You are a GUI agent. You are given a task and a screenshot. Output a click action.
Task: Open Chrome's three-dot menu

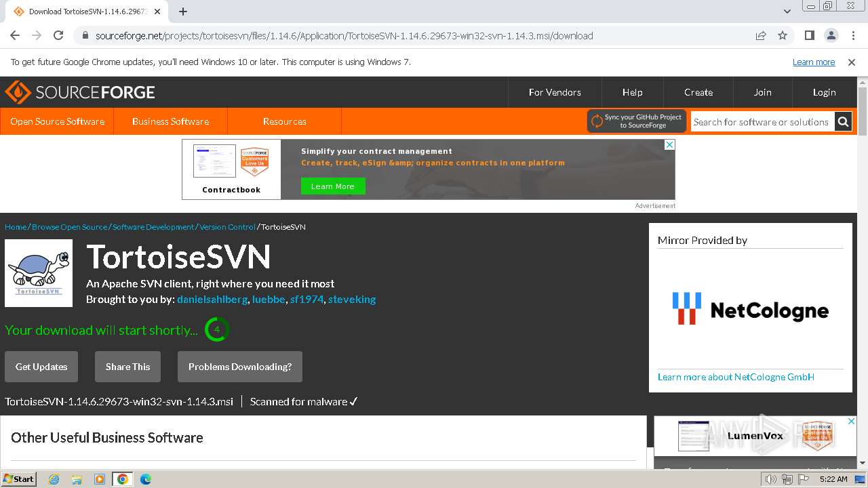coord(852,36)
